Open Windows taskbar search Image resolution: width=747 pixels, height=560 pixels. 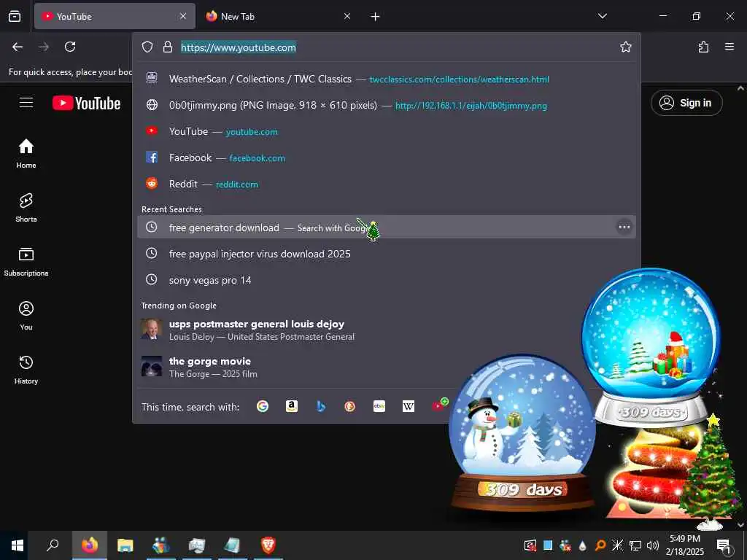(53, 545)
